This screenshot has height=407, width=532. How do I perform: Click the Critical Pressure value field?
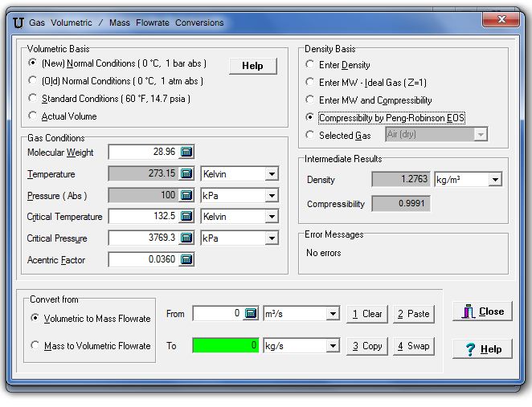pyautogui.click(x=144, y=238)
